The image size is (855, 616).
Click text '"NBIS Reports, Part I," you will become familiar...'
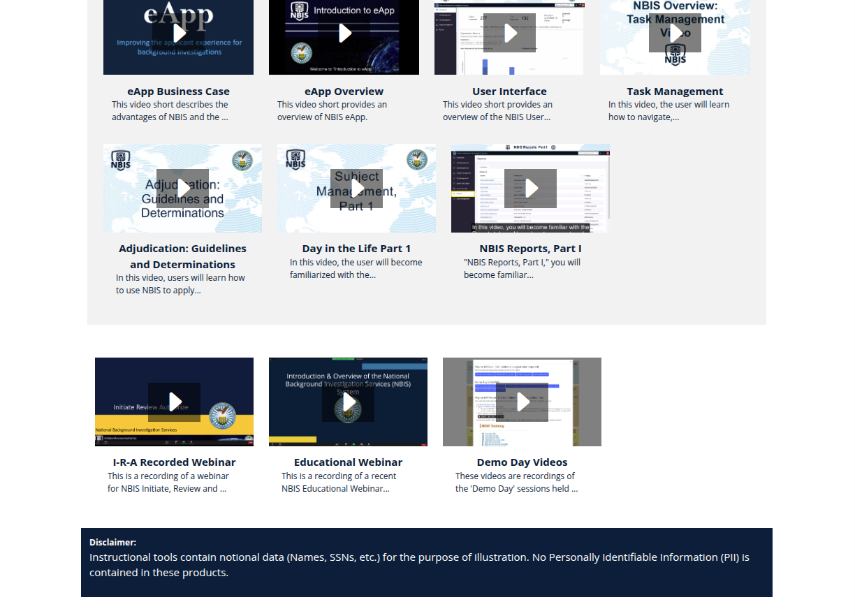522,269
